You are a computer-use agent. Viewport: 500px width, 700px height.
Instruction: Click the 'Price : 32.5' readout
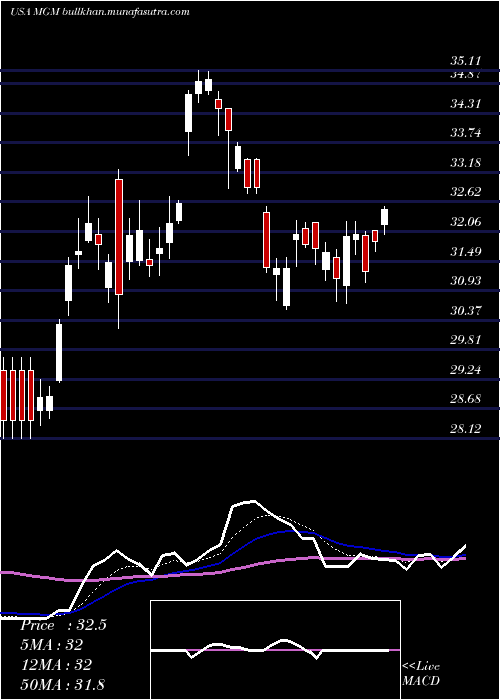[x=63, y=625]
